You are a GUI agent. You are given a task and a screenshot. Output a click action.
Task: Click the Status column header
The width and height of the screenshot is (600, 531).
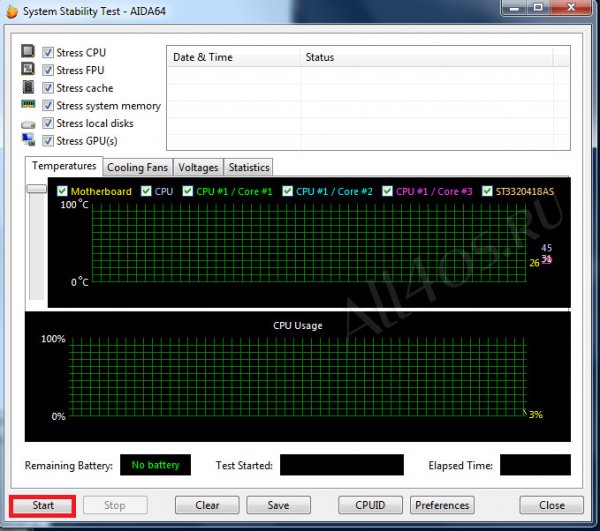(x=426, y=57)
